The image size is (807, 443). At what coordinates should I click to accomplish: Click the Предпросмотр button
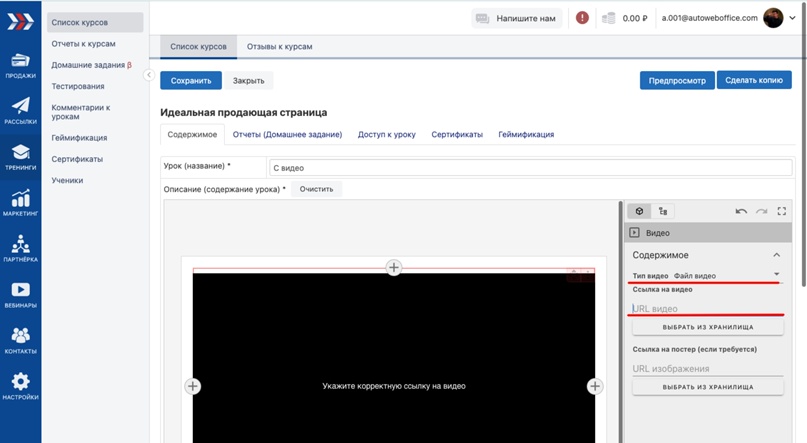[677, 80]
